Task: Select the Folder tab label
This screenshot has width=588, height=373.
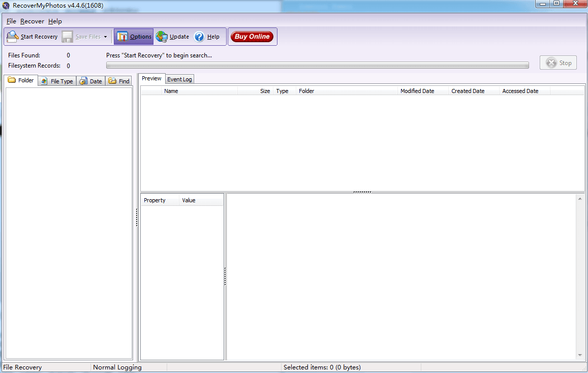Action: click(x=26, y=80)
